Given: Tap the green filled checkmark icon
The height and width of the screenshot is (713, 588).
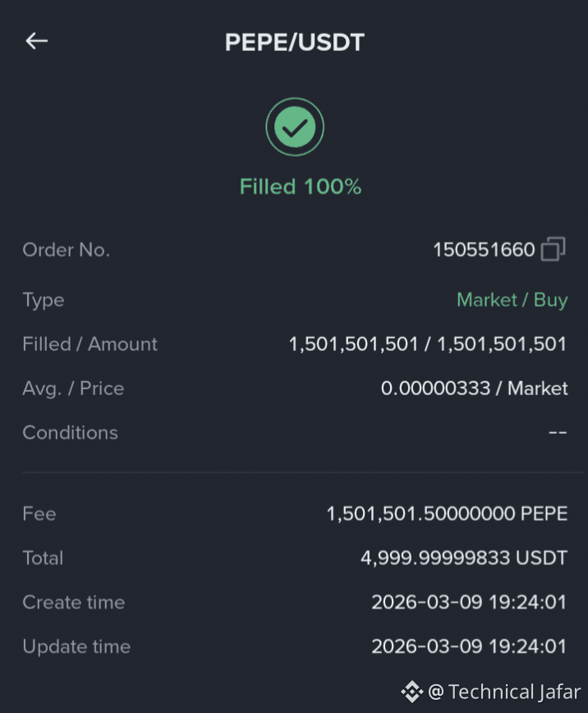Looking at the screenshot, I should 295,126.
